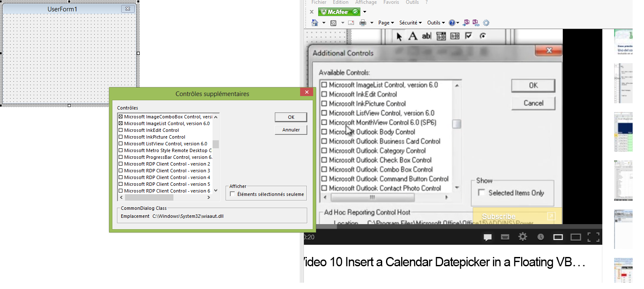Viewport: 644px width, 289px height.
Task: Expand the Page dropdown menu
Action: [x=386, y=23]
